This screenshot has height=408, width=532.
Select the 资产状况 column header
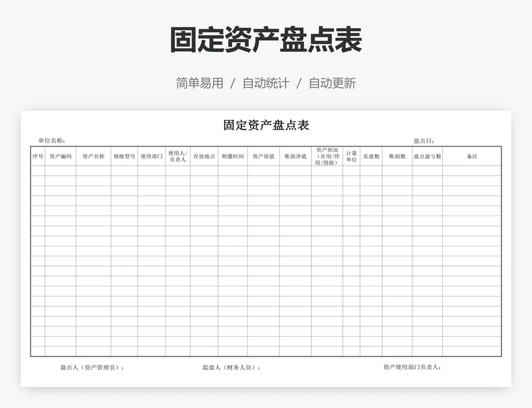327,156
